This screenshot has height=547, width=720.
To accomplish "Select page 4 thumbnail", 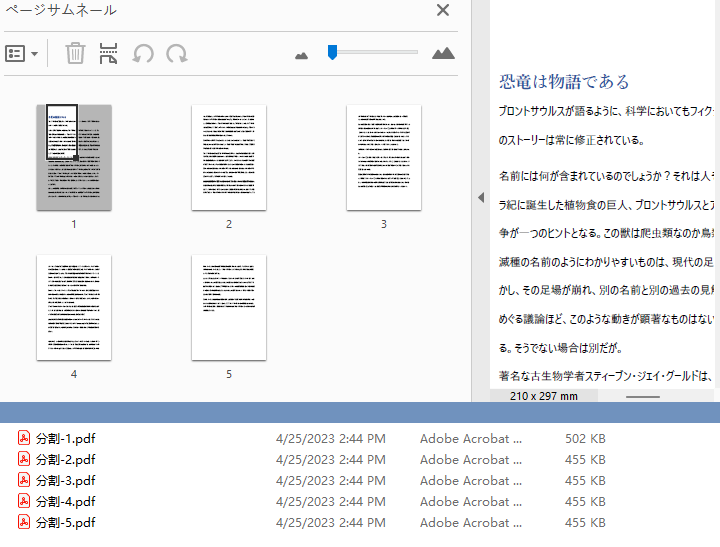I will click(x=74, y=308).
